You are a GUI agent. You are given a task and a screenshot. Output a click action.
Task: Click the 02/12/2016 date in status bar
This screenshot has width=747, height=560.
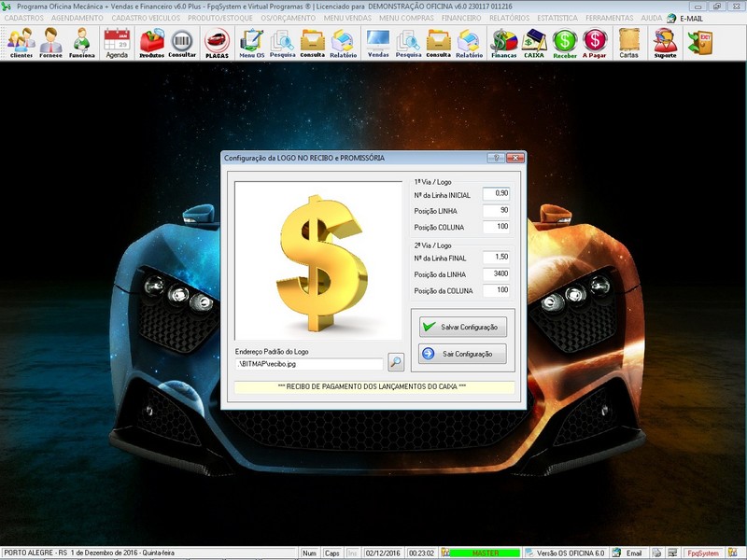[x=383, y=553]
